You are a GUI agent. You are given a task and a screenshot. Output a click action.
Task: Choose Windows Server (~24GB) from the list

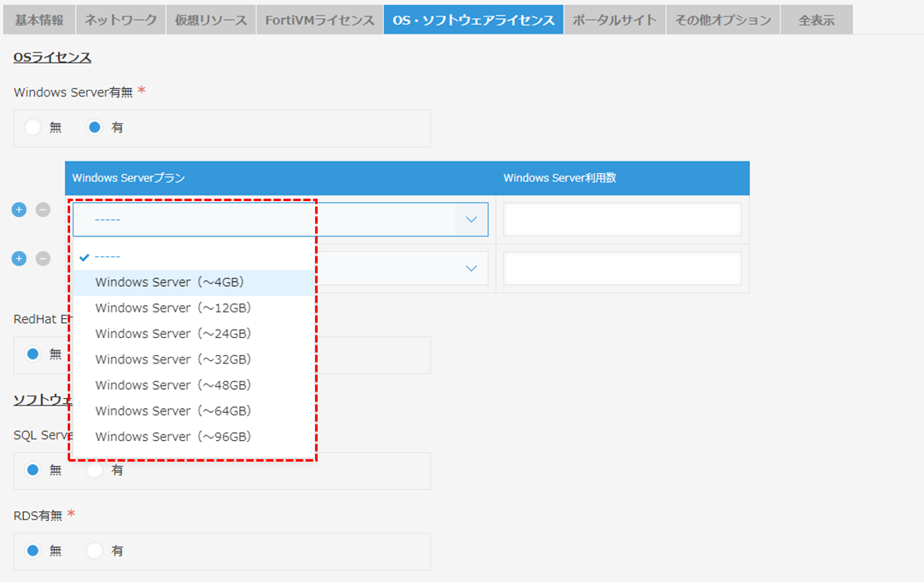pos(193,334)
